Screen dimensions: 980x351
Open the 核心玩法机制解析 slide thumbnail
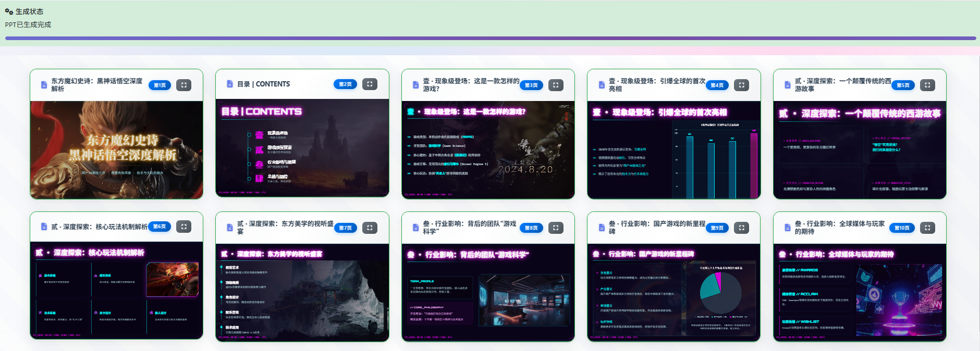pyautogui.click(x=117, y=291)
